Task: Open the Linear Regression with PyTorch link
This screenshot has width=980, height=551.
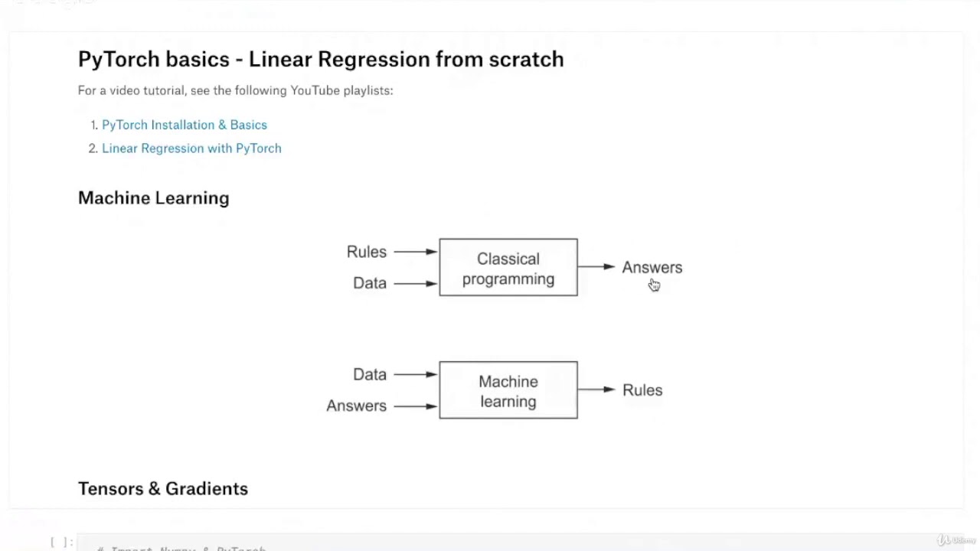Action: 191,148
